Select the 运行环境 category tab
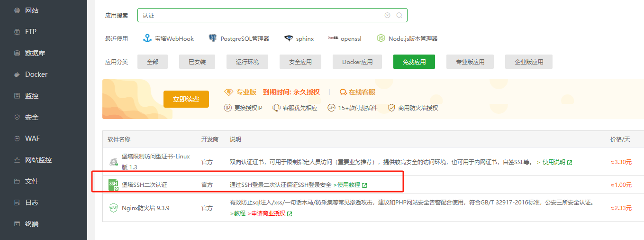This screenshot has width=644, height=240. coord(247,62)
